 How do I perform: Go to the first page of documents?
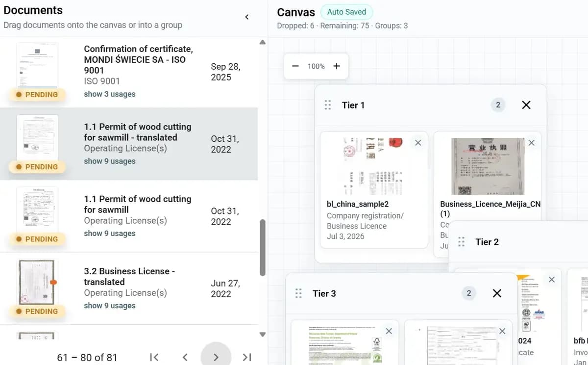(x=154, y=357)
